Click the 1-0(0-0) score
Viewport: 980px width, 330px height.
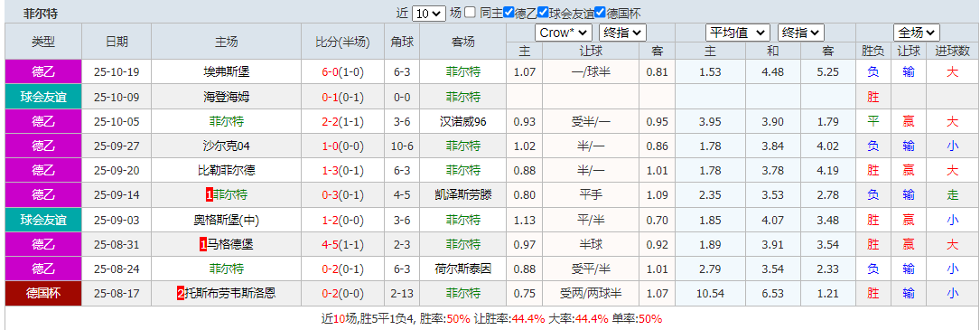(342, 146)
